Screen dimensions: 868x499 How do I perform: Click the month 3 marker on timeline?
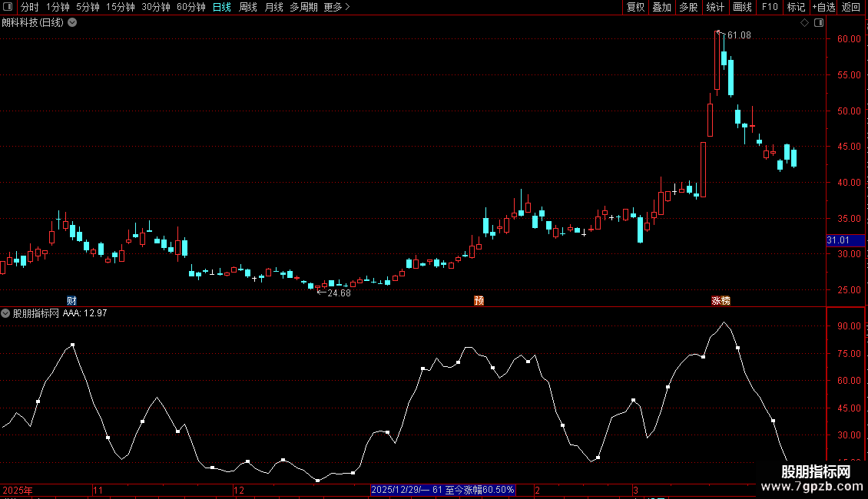pos(635,490)
